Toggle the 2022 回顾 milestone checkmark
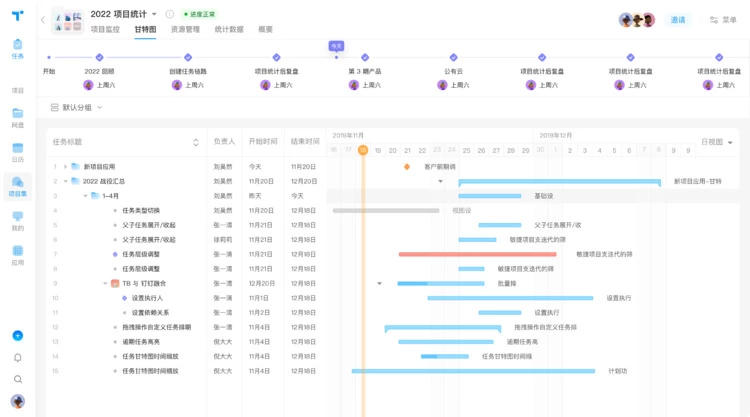Image resolution: width=750 pixels, height=417 pixels. click(x=99, y=58)
